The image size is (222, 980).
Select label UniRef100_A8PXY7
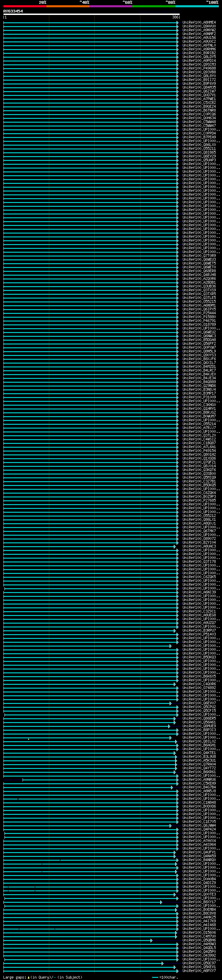click(199, 971)
